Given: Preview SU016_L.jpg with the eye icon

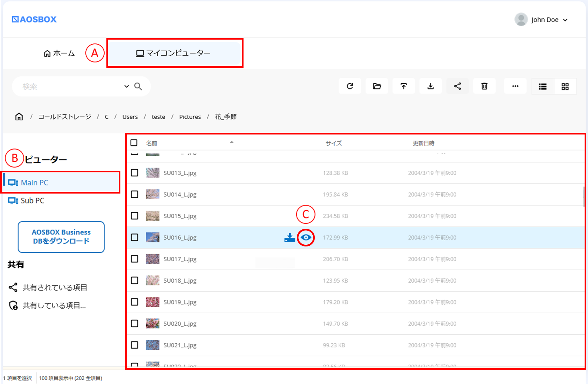Looking at the screenshot, I should coord(306,237).
